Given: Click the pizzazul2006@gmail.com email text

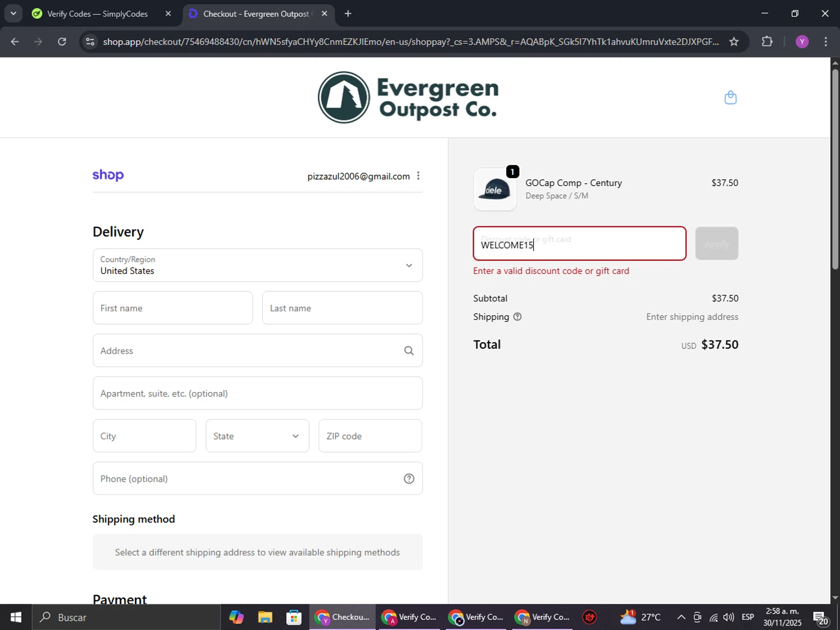Looking at the screenshot, I should click(x=358, y=176).
